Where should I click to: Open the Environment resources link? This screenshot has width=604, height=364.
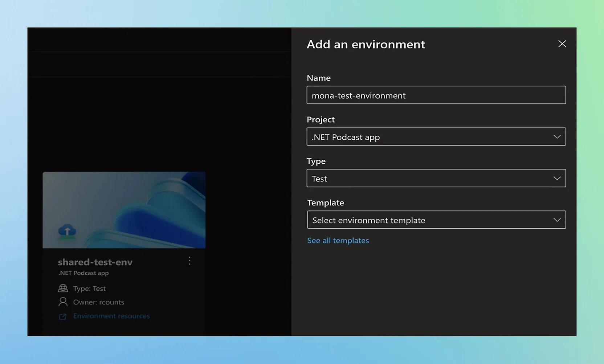(x=111, y=316)
